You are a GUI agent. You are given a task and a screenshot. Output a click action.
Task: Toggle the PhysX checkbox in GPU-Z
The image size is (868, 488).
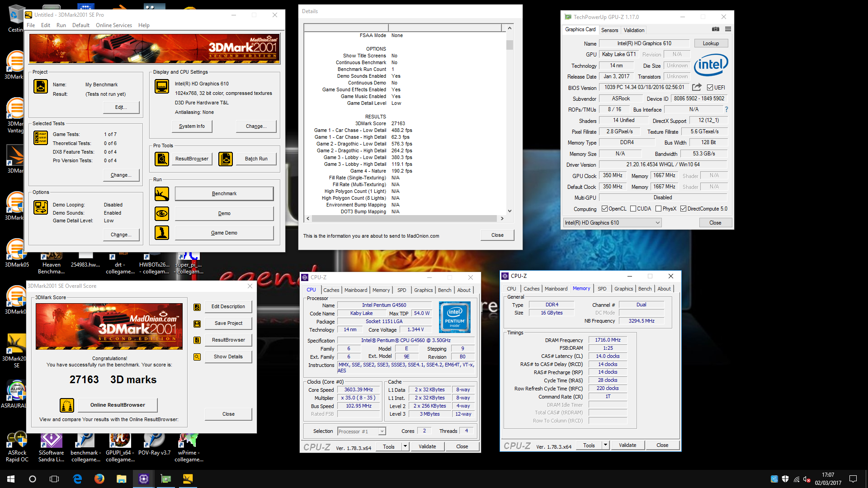coord(659,209)
